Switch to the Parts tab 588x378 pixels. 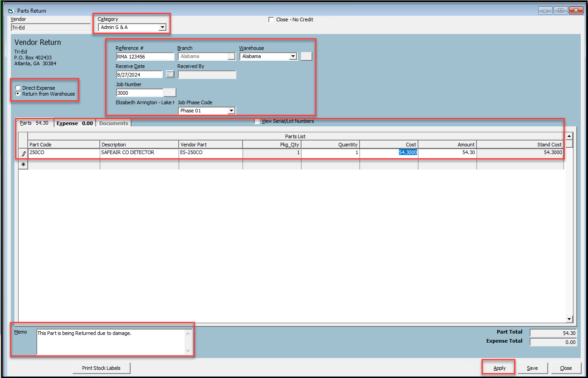coord(35,123)
